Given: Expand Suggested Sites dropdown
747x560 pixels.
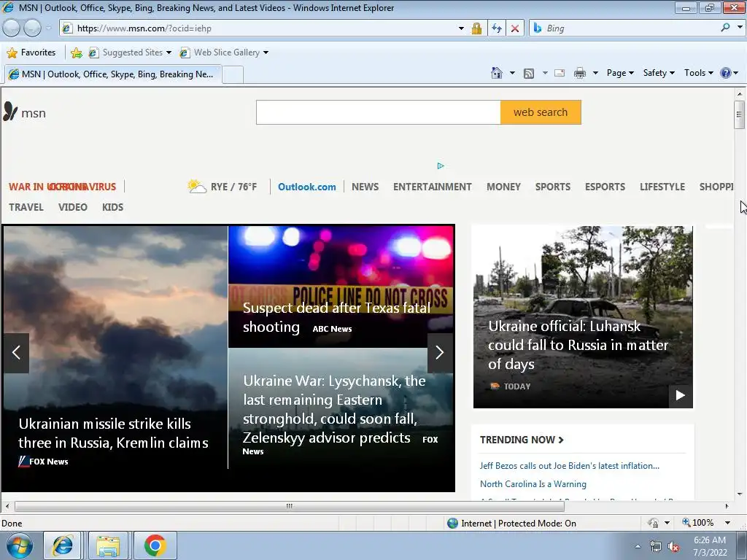Looking at the screenshot, I should (x=169, y=52).
